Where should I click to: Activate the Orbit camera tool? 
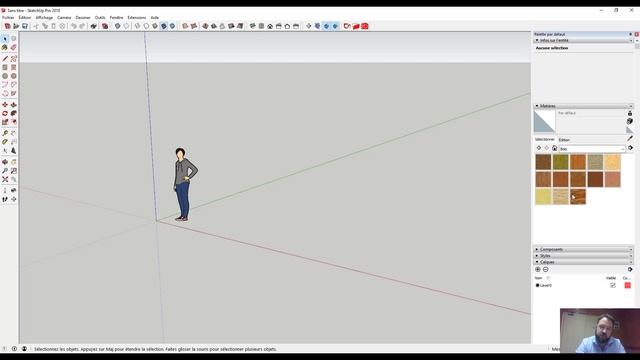pyautogui.click(x=5, y=162)
